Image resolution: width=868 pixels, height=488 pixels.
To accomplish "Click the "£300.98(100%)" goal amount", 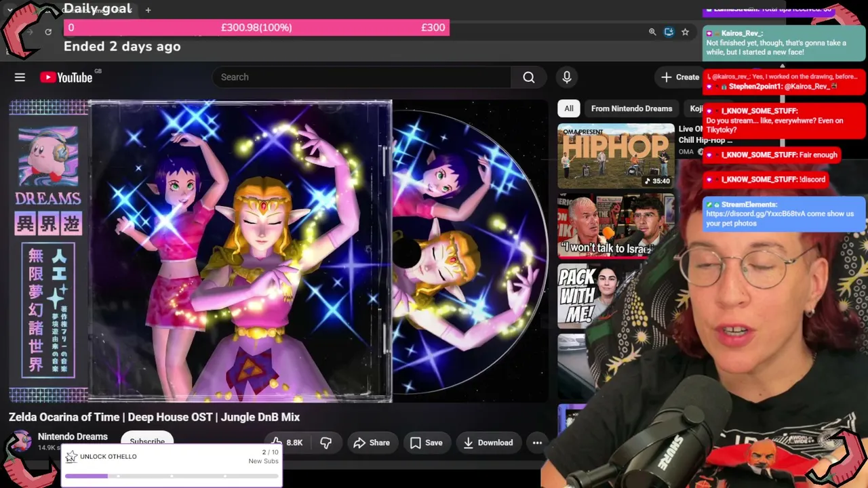I will (256, 28).
